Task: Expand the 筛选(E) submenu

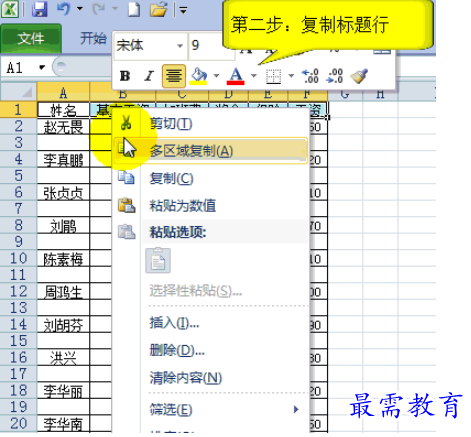Action: point(211,409)
